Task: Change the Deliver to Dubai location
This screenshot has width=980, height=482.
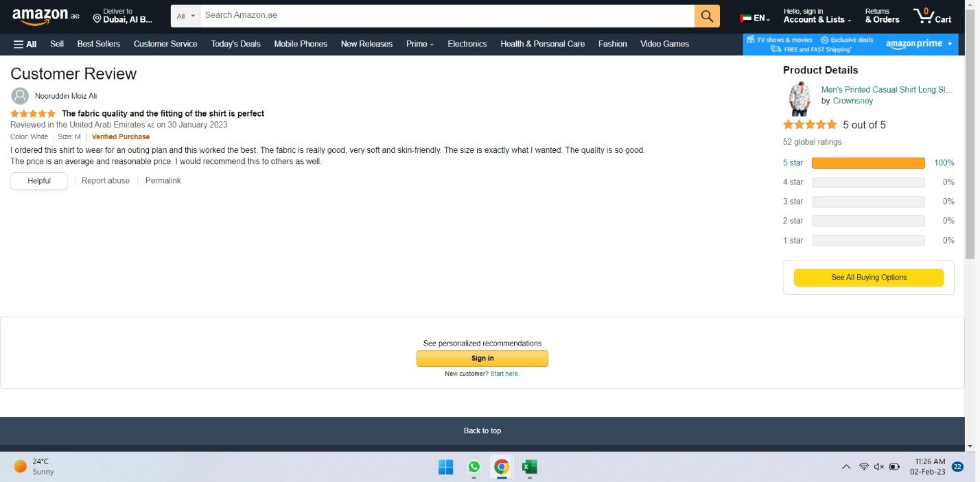Action: coord(124,16)
